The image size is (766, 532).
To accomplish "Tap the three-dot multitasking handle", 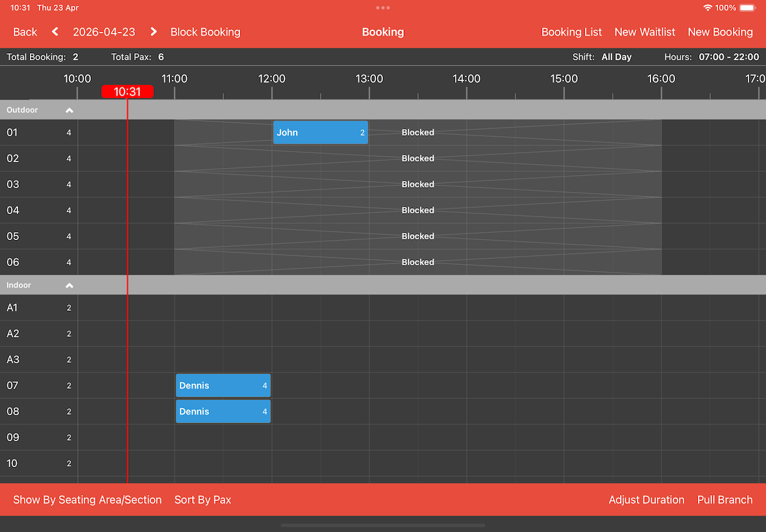I will pyautogui.click(x=383, y=8).
